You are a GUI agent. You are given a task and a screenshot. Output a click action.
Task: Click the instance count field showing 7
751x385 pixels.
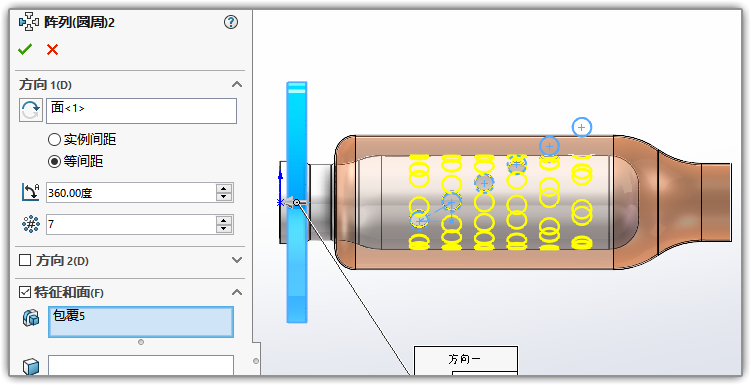[x=131, y=224]
